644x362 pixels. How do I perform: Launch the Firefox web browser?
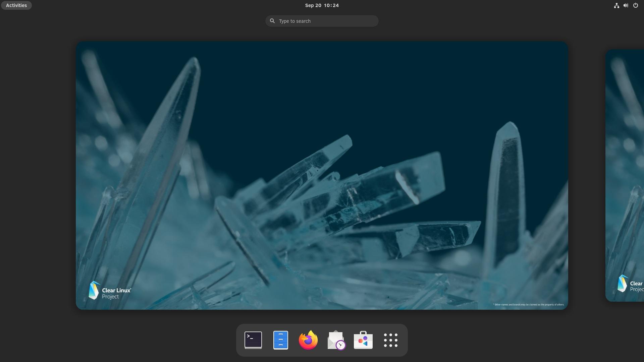(308, 340)
